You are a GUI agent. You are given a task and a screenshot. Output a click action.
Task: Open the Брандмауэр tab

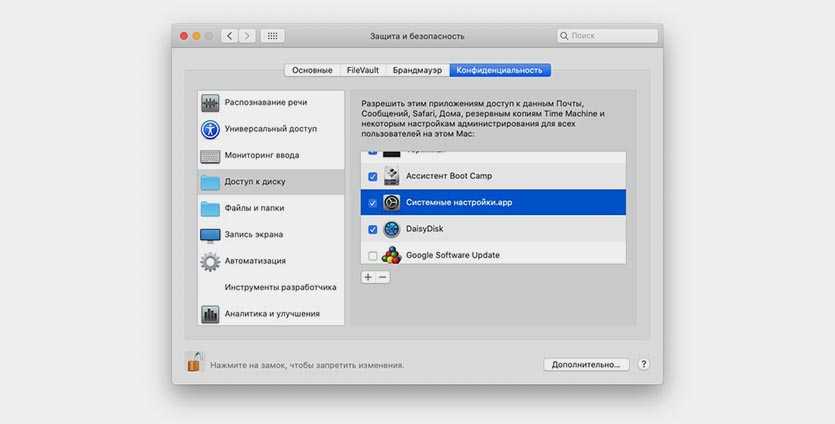click(415, 70)
